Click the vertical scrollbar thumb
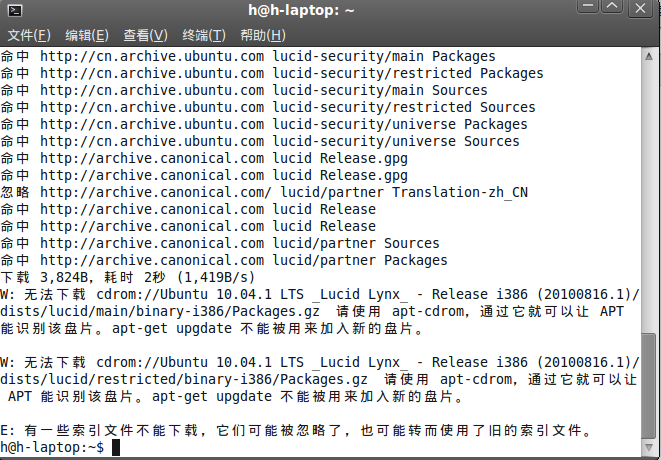 point(649,386)
